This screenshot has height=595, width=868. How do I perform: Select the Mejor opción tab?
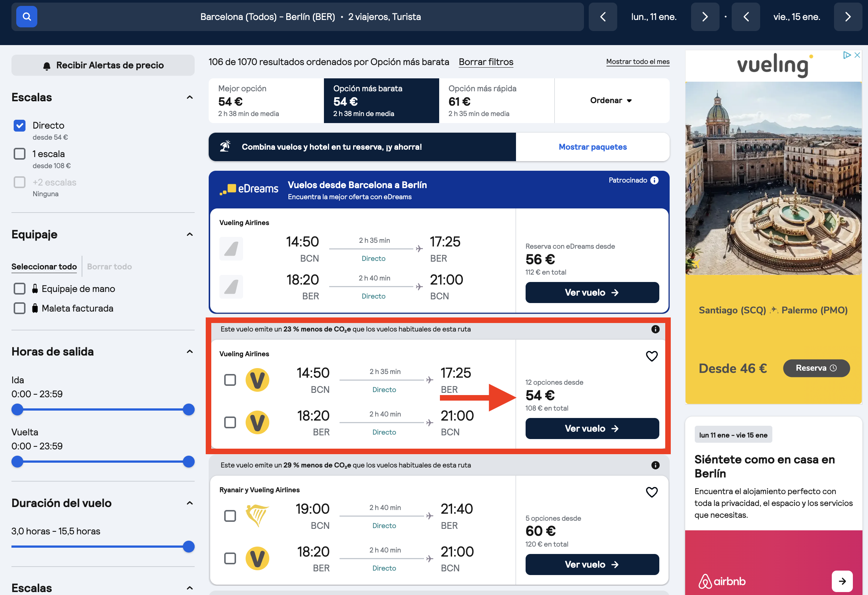266,101
